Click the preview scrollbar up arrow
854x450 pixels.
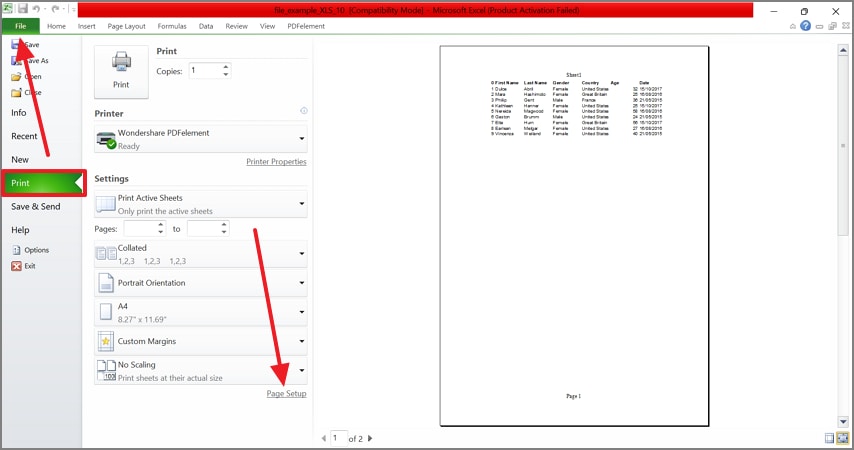click(843, 50)
